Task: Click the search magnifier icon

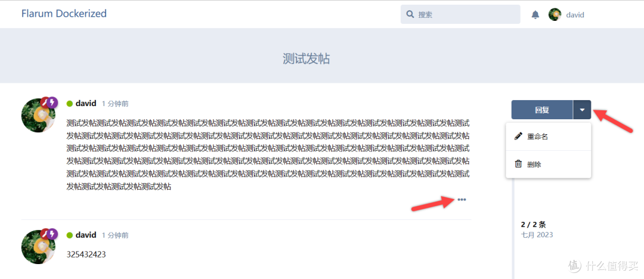Action: 410,14
